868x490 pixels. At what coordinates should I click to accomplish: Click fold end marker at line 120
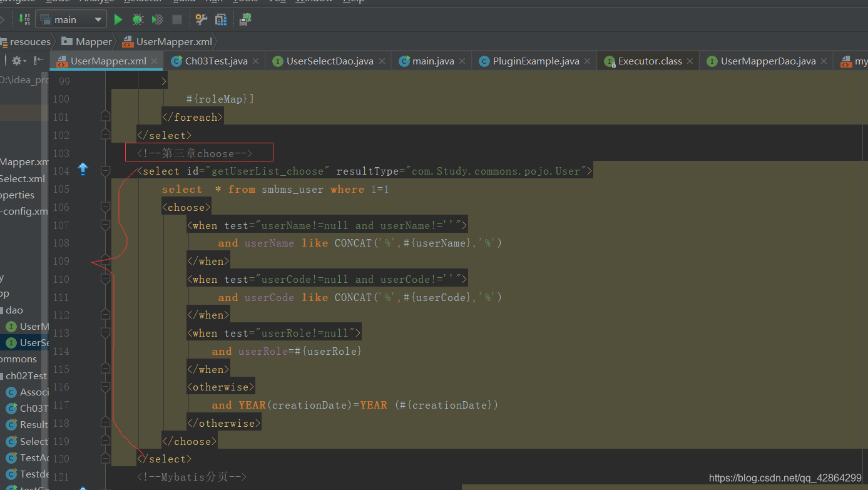105,459
